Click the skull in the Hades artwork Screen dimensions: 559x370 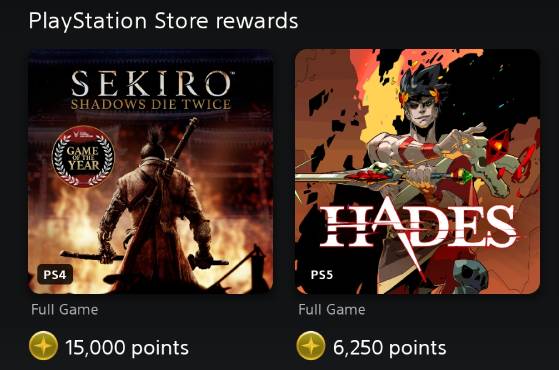click(x=470, y=275)
